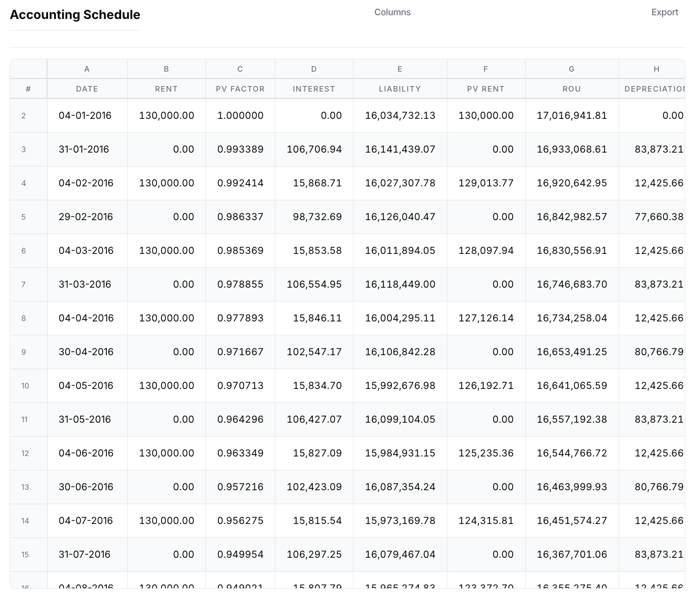The image size is (700, 598).
Task: Click the LIABILITY column heading
Action: [x=400, y=89]
